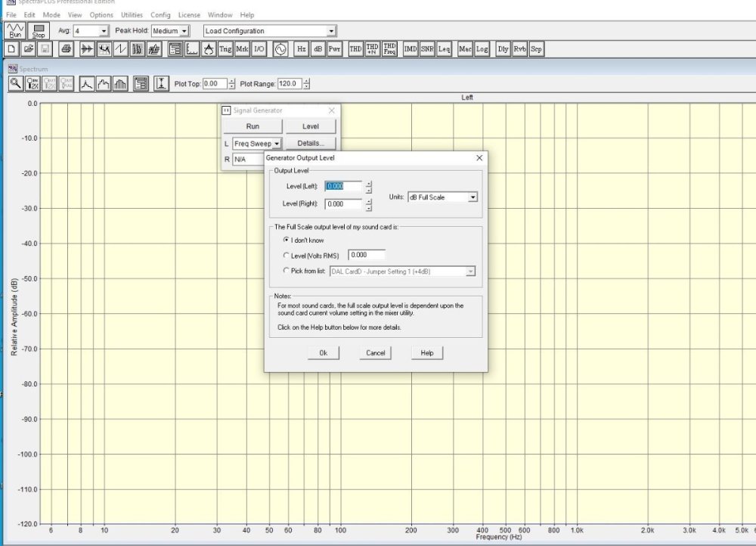Click the Details... button in Signal Generator
The height and width of the screenshot is (546, 756).
311,143
